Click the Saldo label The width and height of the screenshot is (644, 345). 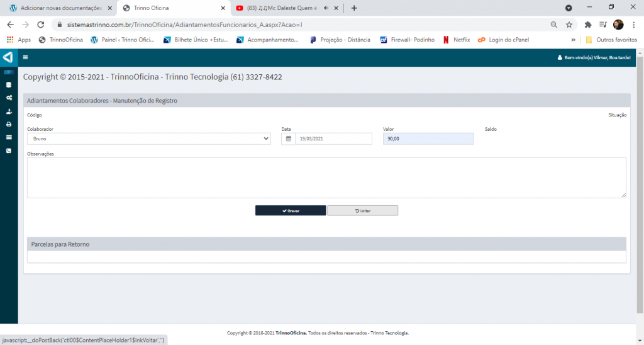[491, 129]
